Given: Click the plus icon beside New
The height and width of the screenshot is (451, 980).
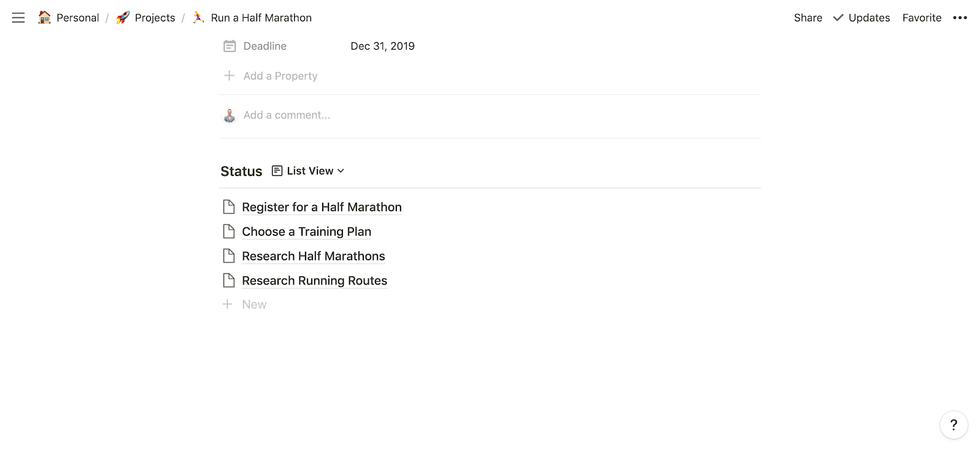Looking at the screenshot, I should coord(227,305).
